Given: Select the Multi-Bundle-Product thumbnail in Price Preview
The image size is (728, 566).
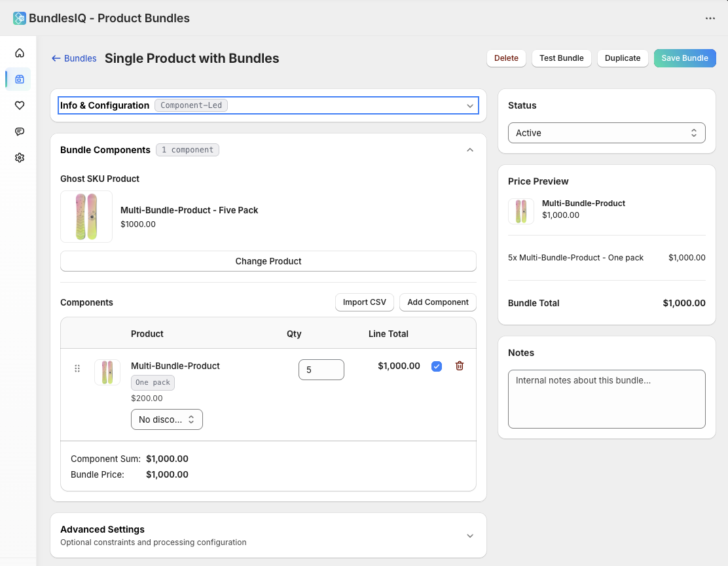Looking at the screenshot, I should [x=521, y=211].
